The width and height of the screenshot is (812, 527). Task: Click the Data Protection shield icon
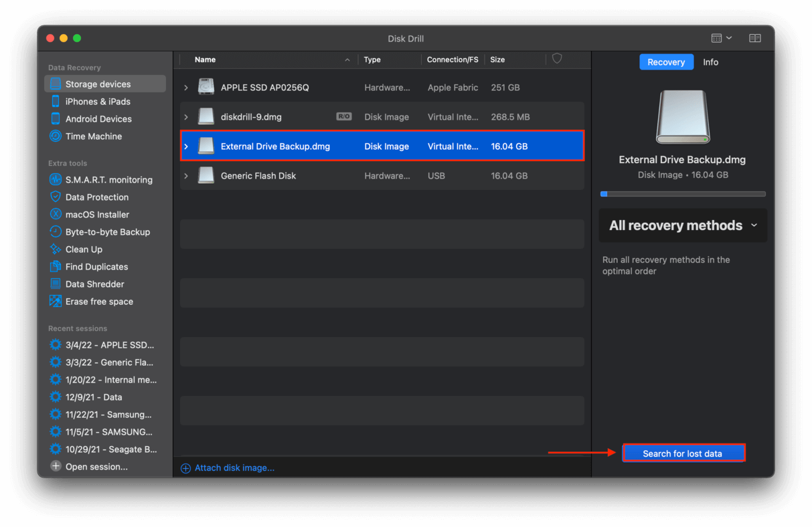[56, 197]
